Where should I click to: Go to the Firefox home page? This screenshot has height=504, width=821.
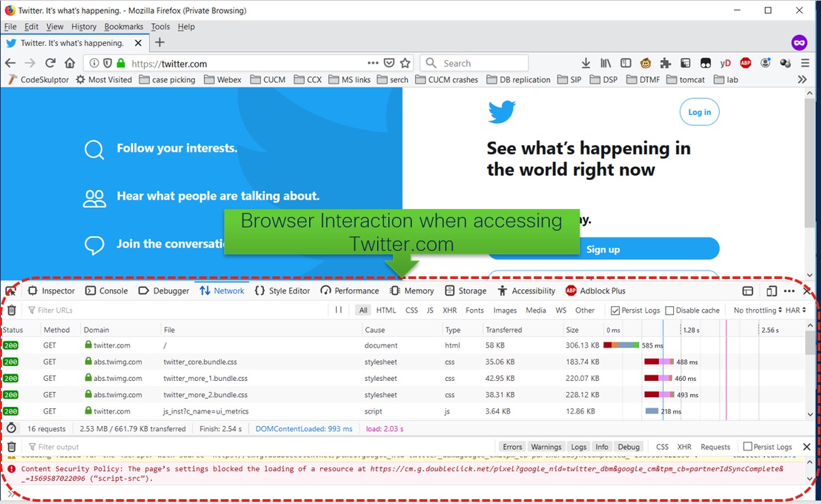pyautogui.click(x=70, y=63)
